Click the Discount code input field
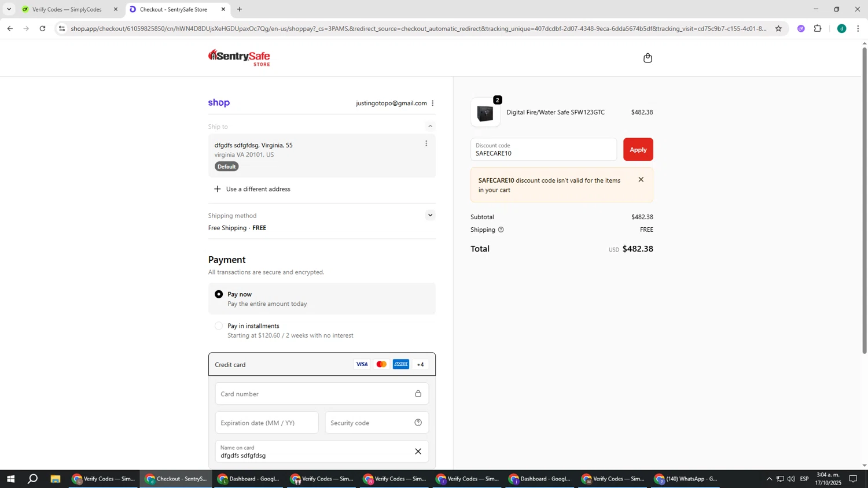This screenshot has height=488, width=868. coord(543,150)
